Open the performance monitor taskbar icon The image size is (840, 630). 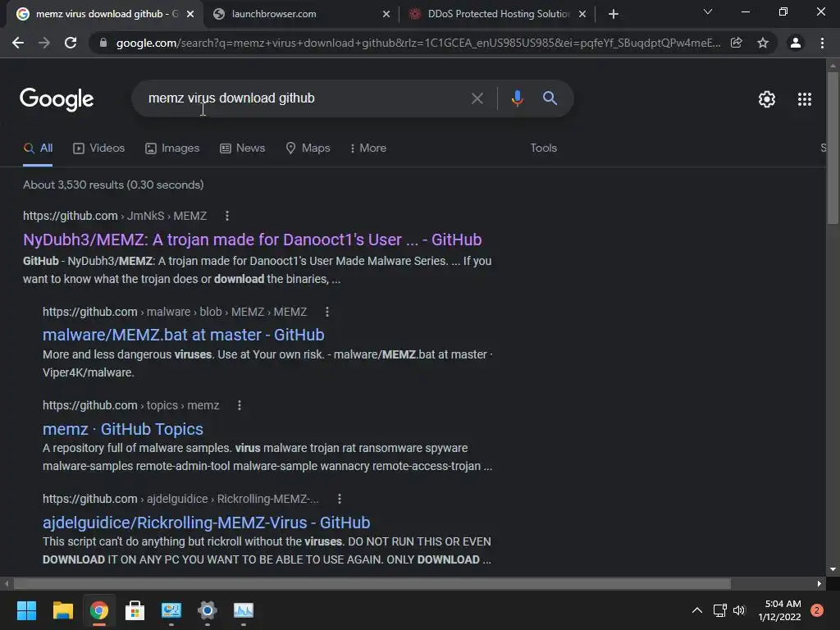point(244,610)
